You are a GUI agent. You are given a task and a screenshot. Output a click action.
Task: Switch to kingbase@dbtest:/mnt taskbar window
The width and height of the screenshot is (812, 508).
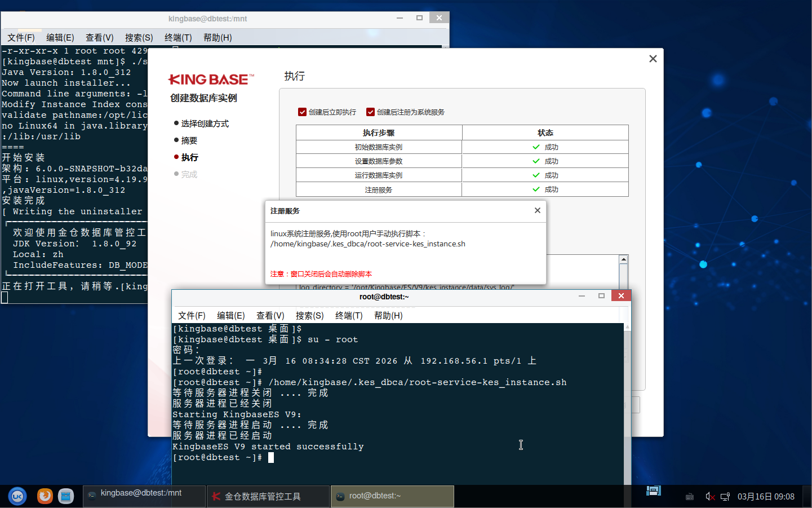[144, 496]
